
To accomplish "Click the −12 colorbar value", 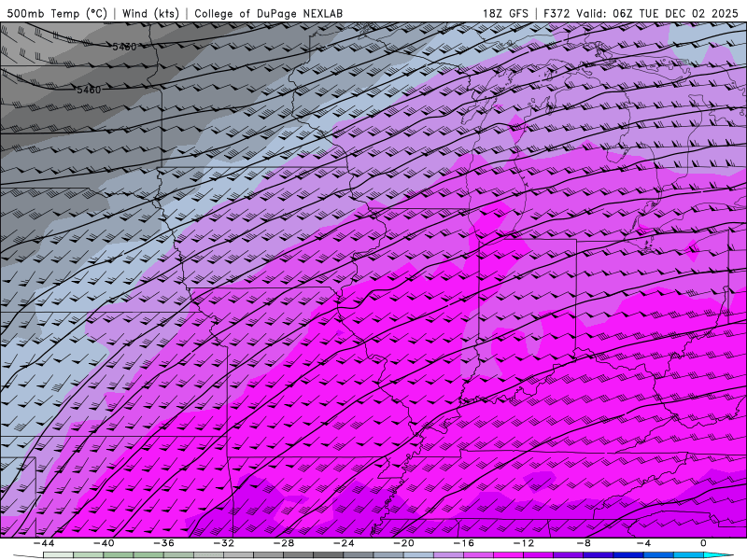I will coord(524,543).
